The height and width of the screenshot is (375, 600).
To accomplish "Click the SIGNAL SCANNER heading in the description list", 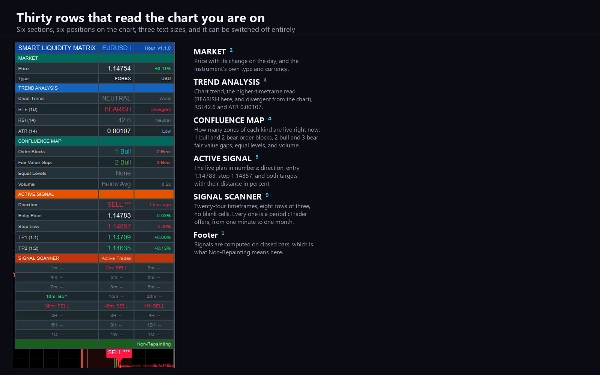I will pyautogui.click(x=228, y=197).
